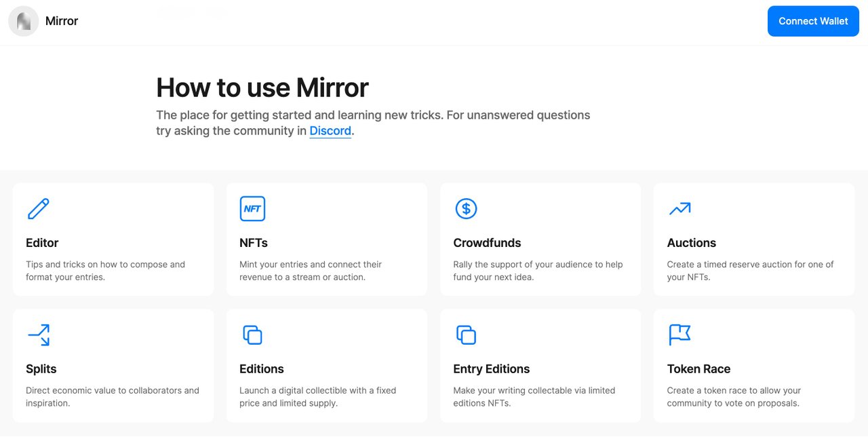The width and height of the screenshot is (868, 439).
Task: Open the Editor help card
Action: (x=113, y=239)
